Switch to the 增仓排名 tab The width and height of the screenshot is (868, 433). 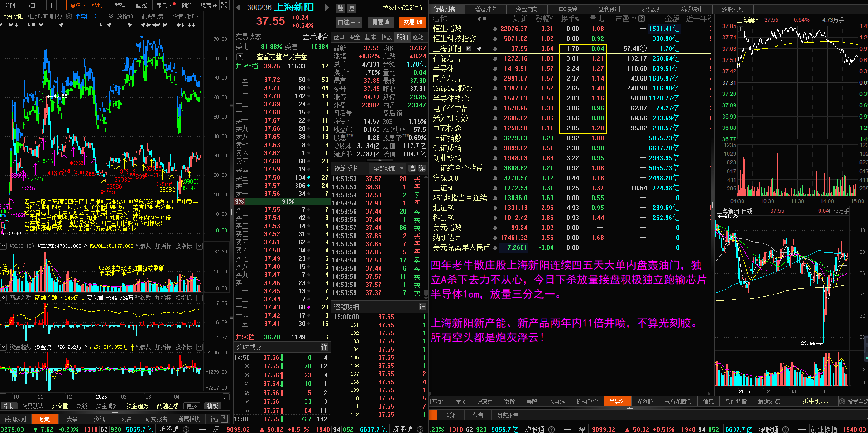[x=486, y=9]
